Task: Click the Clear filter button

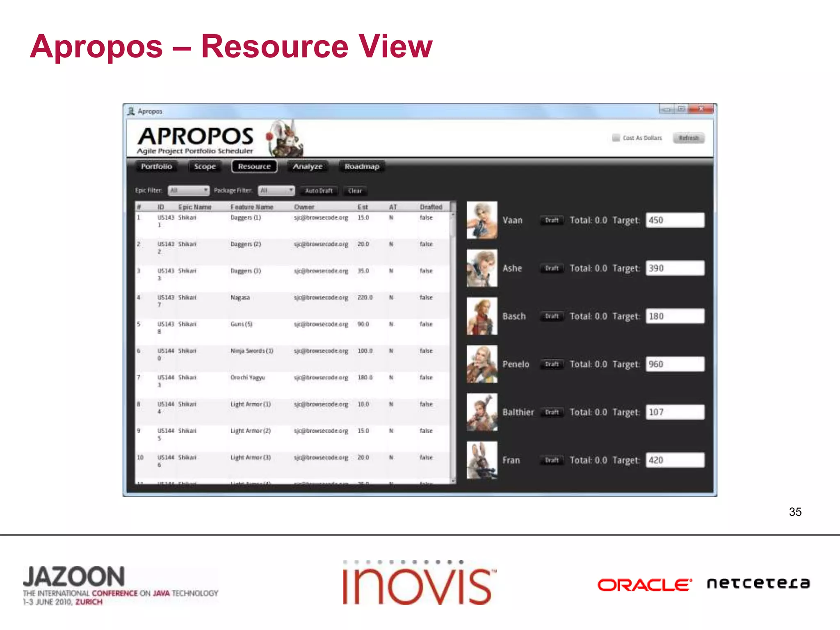Action: (x=355, y=191)
